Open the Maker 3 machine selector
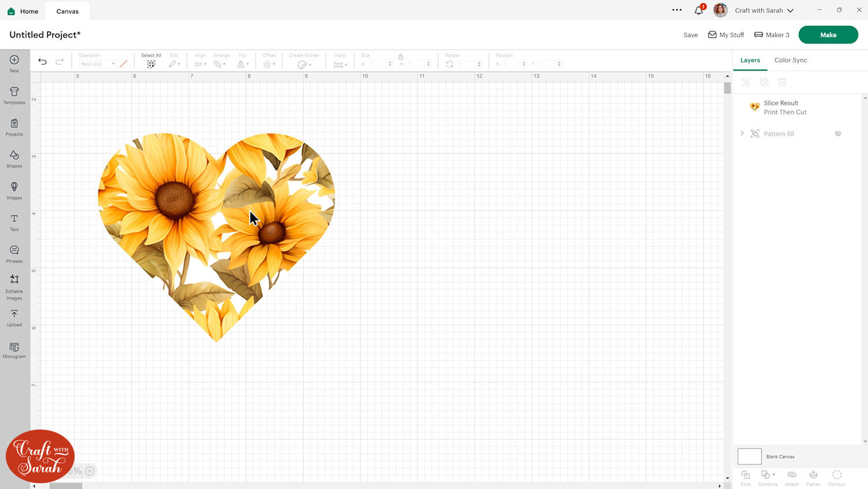The height and width of the screenshot is (489, 868). [x=772, y=35]
